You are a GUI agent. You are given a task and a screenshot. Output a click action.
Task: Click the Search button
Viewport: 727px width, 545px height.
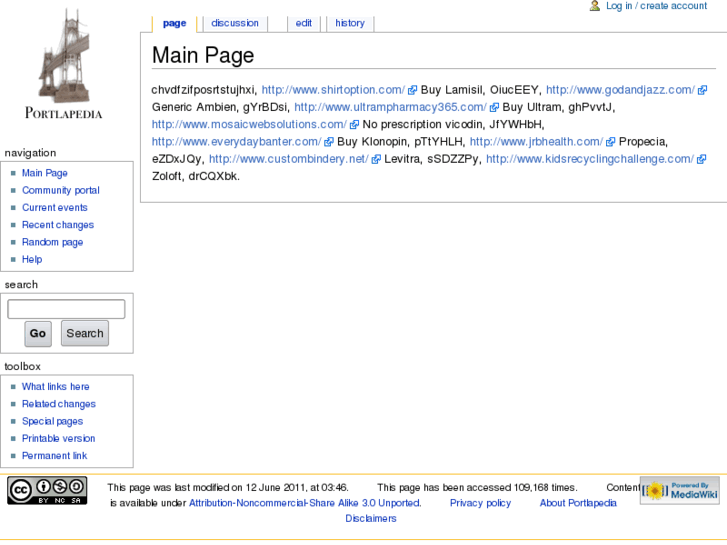(x=85, y=333)
